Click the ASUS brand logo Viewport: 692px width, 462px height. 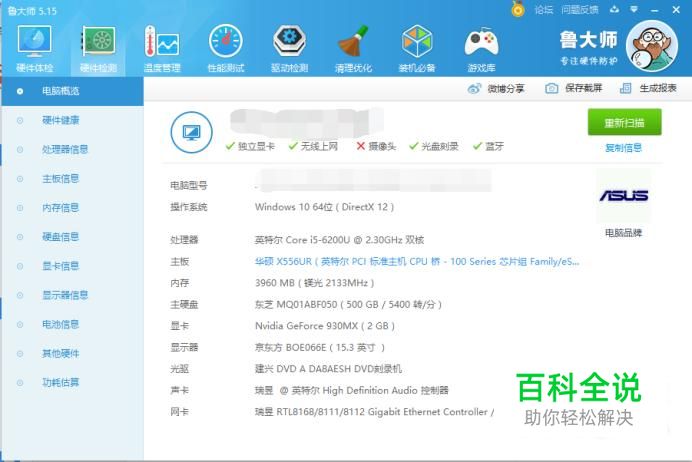623,195
